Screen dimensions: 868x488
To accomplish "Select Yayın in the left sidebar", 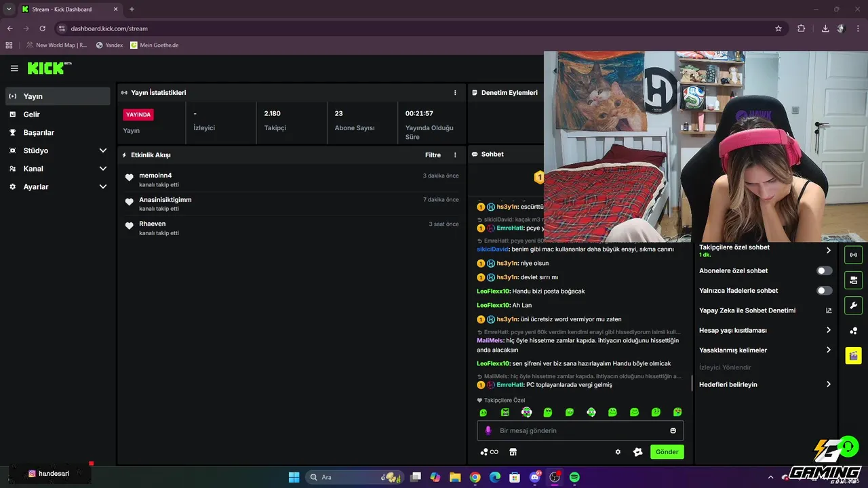I will click(58, 96).
